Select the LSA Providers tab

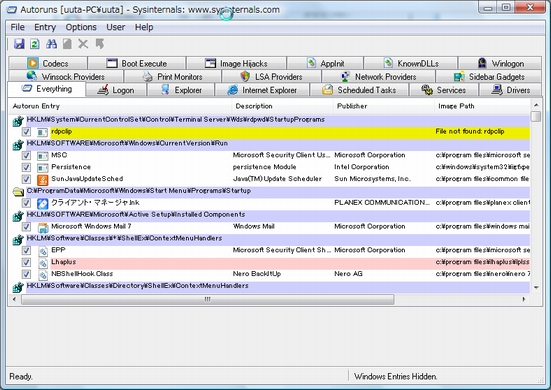271,76
